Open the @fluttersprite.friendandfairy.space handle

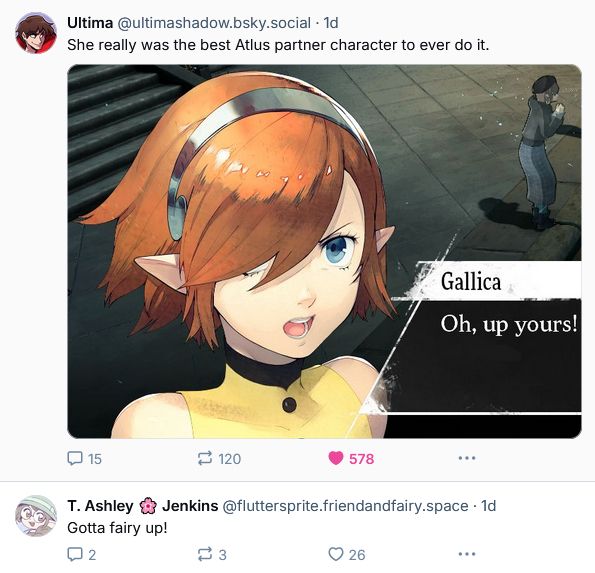[345, 506]
